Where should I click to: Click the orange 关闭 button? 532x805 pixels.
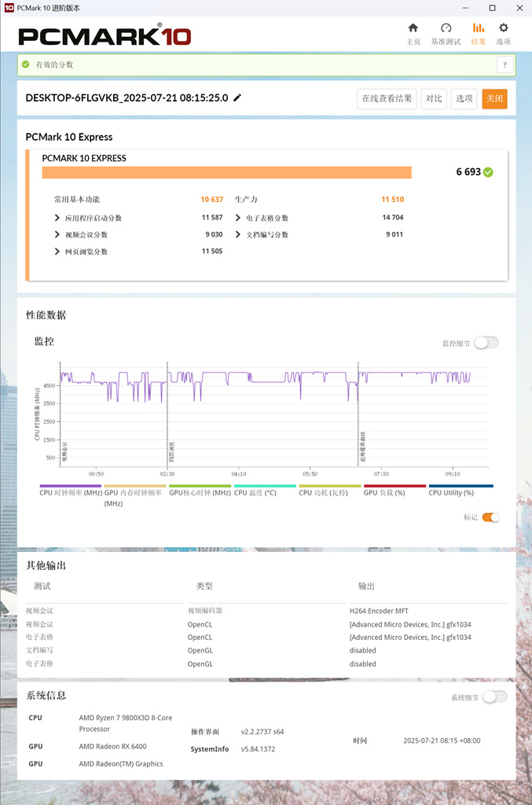494,98
